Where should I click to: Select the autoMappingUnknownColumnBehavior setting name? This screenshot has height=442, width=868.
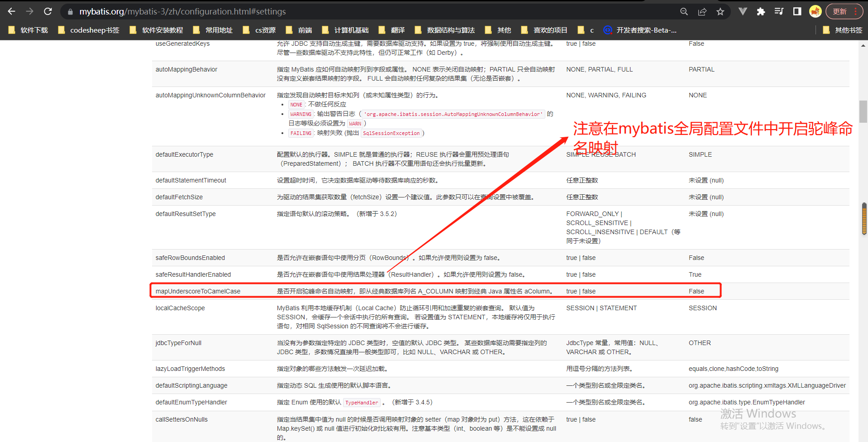210,95
